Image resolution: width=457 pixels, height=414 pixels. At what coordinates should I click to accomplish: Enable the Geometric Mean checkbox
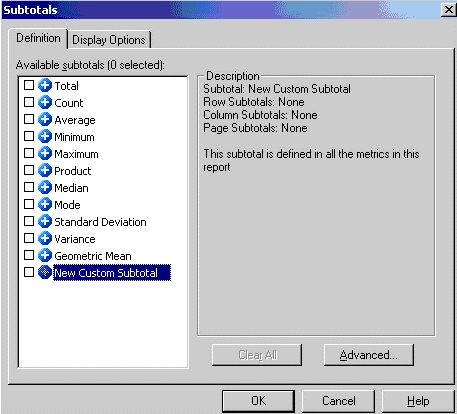point(29,255)
